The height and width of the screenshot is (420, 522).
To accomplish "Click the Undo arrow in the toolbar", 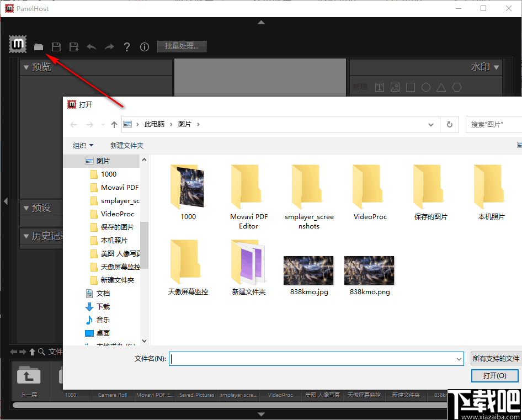I will pos(92,46).
